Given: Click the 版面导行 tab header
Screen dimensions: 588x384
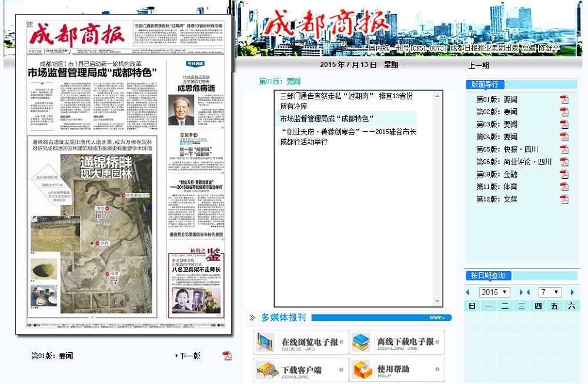Looking at the screenshot, I should (x=485, y=84).
